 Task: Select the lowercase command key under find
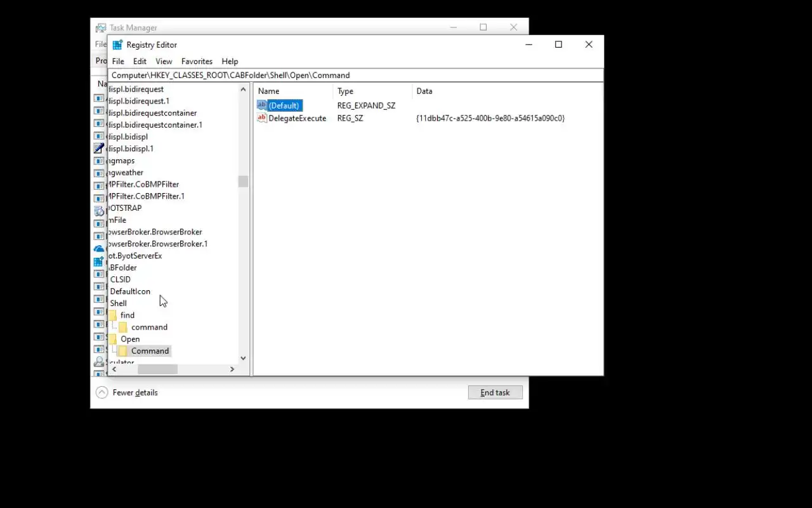(x=150, y=327)
